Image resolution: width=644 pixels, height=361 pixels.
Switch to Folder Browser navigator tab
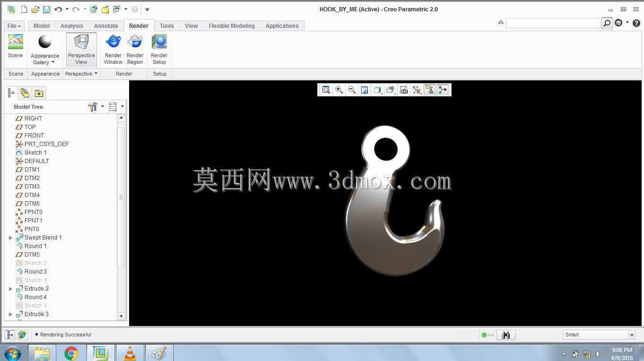tap(25, 93)
